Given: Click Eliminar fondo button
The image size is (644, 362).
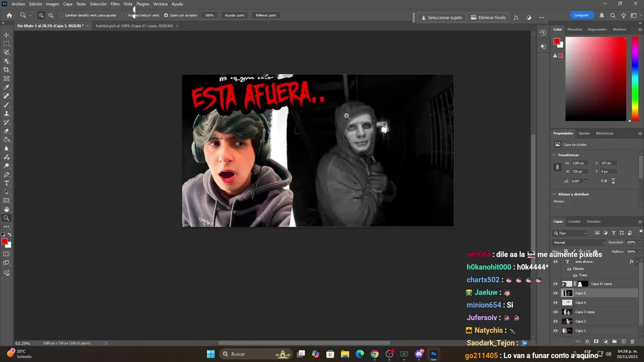Looking at the screenshot, I should tap(488, 18).
